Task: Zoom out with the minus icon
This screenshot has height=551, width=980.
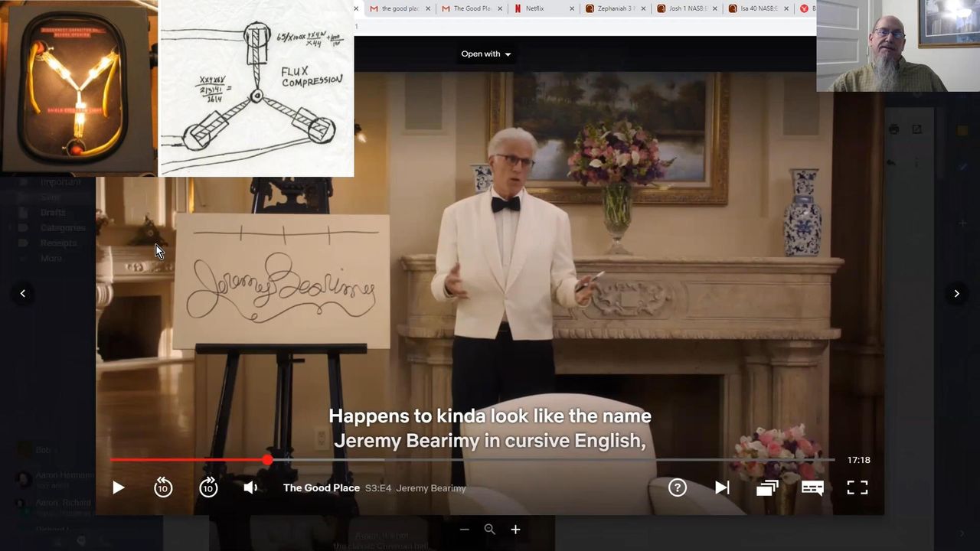Action: 464,530
